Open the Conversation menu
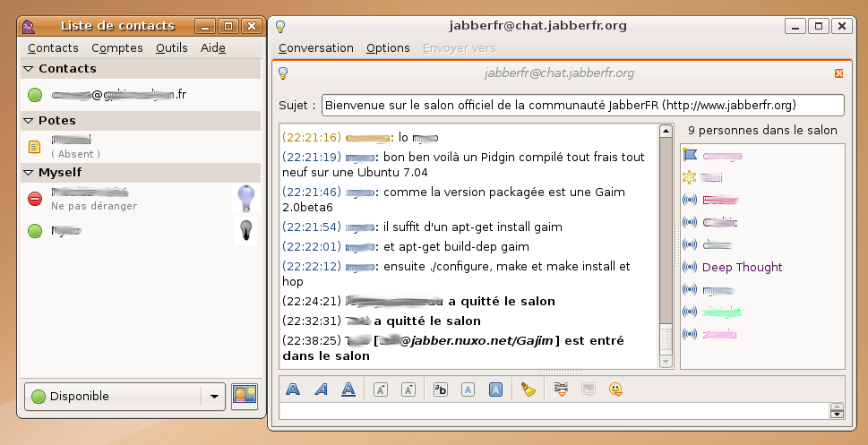Screen dimensions: 868x445 pos(315,48)
